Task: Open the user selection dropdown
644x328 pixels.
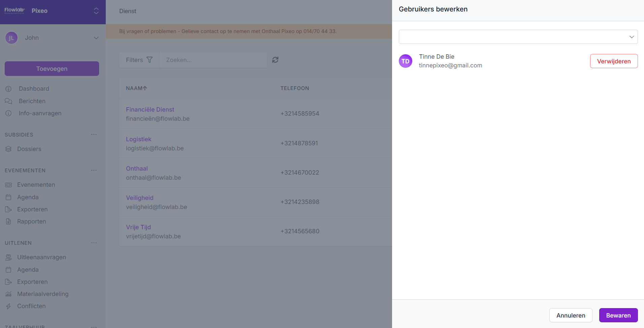Action: tap(518, 37)
